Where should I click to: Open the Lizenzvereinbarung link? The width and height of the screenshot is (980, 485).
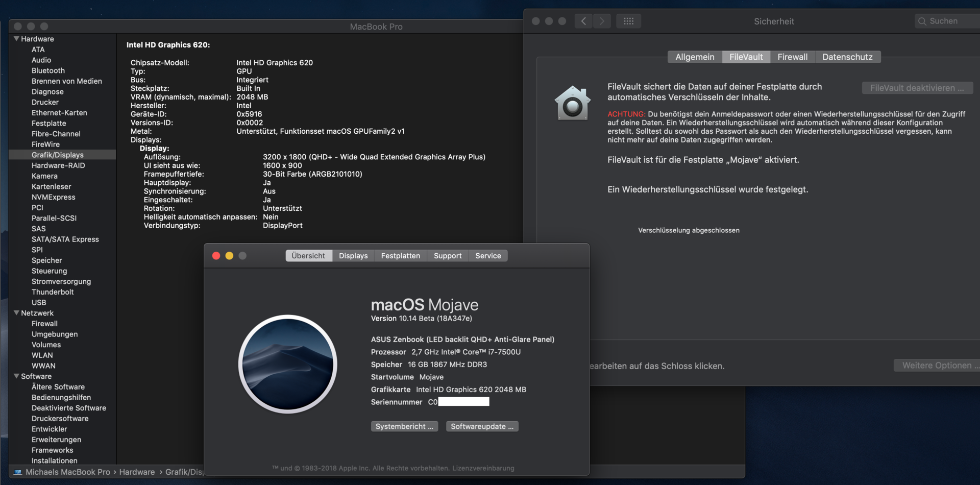coord(483,468)
